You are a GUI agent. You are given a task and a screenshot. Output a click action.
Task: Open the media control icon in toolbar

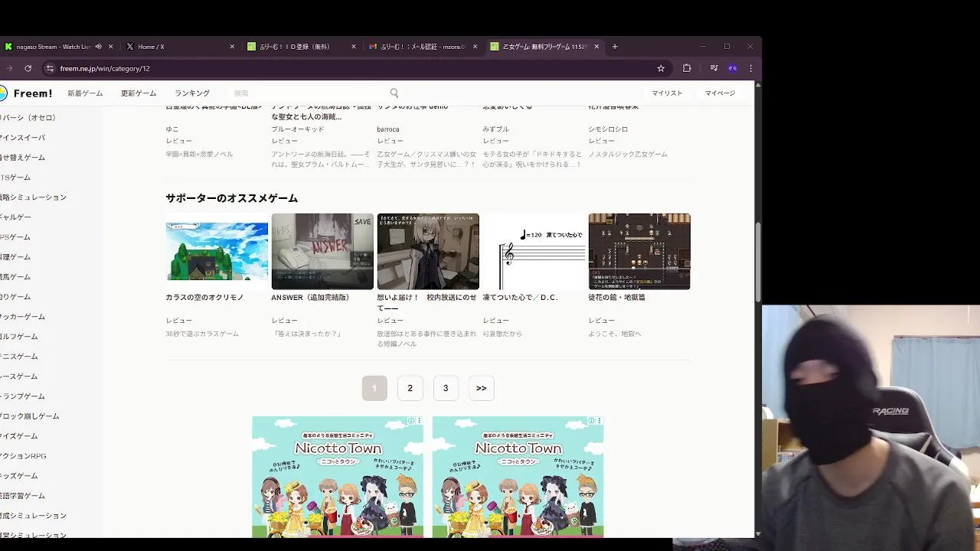point(714,68)
